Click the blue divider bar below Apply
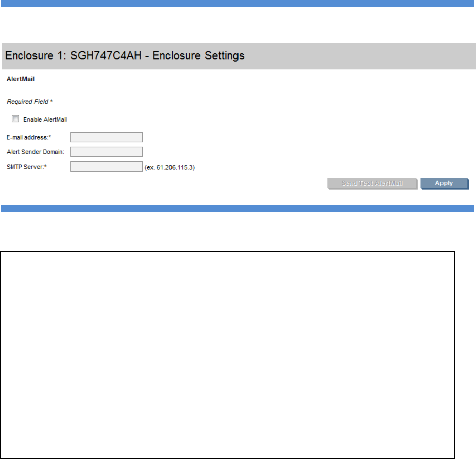476x459 pixels. click(x=237, y=208)
